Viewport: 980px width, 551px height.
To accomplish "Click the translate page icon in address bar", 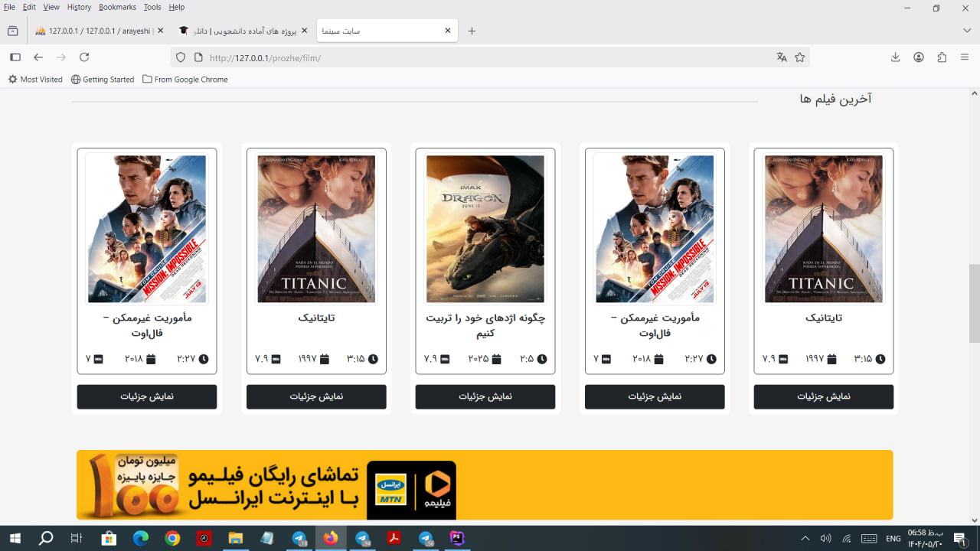I will coord(782,57).
